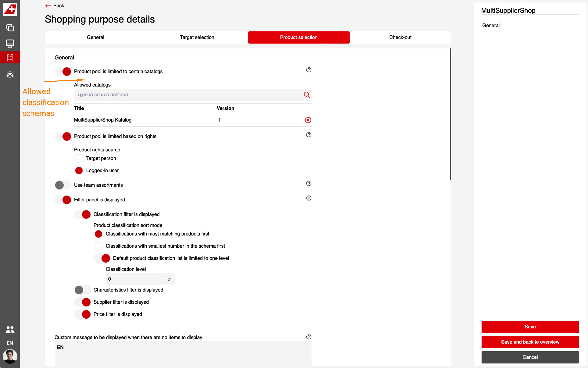The width and height of the screenshot is (588, 368).
Task: Remove MultiSupplierShop Katalog from the list
Action: (x=308, y=120)
